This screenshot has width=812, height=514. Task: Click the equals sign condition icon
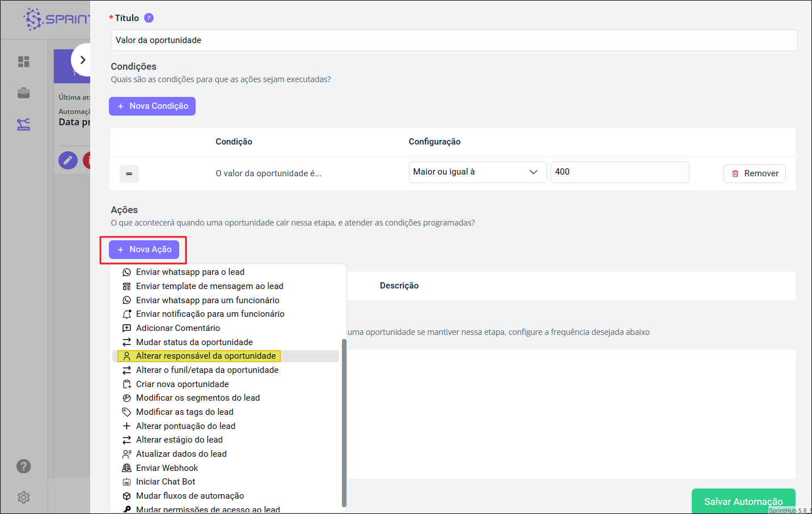(129, 173)
